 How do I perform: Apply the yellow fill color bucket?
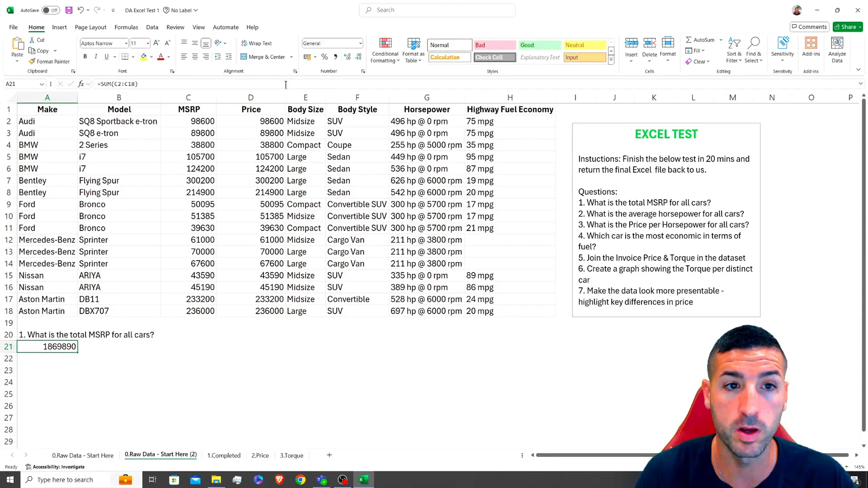pos(144,56)
